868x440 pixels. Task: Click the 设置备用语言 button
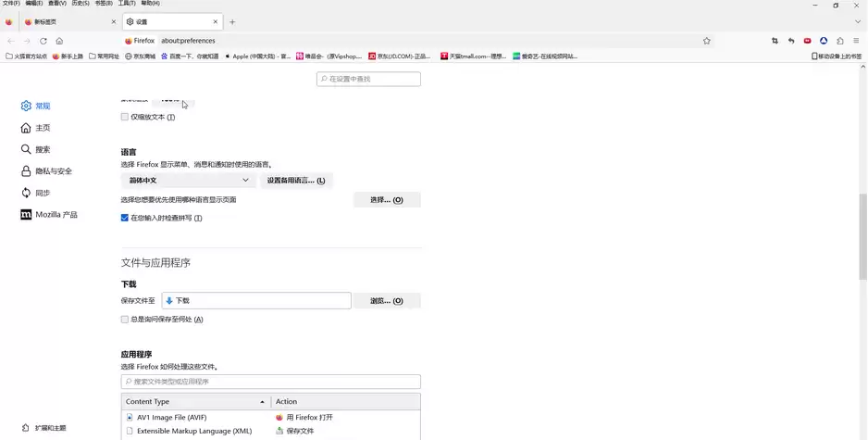coord(296,181)
